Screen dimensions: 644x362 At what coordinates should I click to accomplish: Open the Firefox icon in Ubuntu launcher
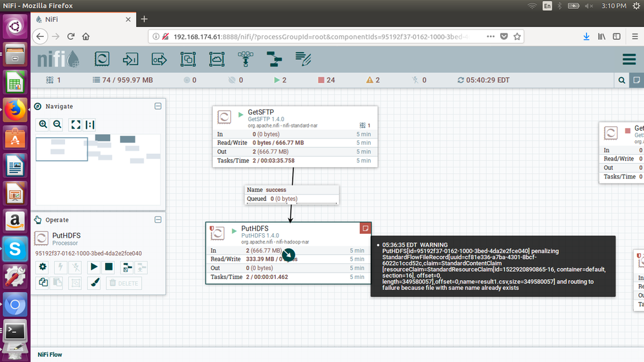coord(14,110)
